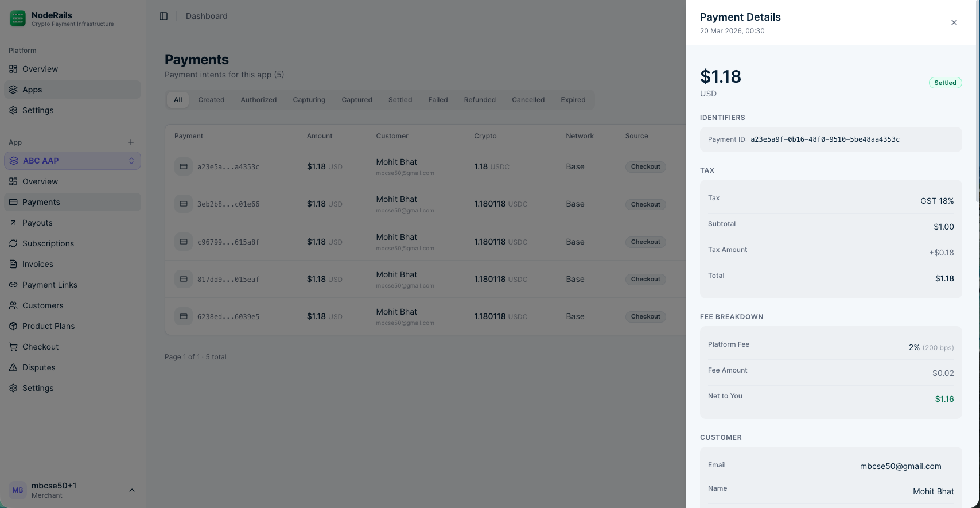Open Subscriptions in the sidebar
Viewport: 980px width, 508px height.
(x=48, y=243)
